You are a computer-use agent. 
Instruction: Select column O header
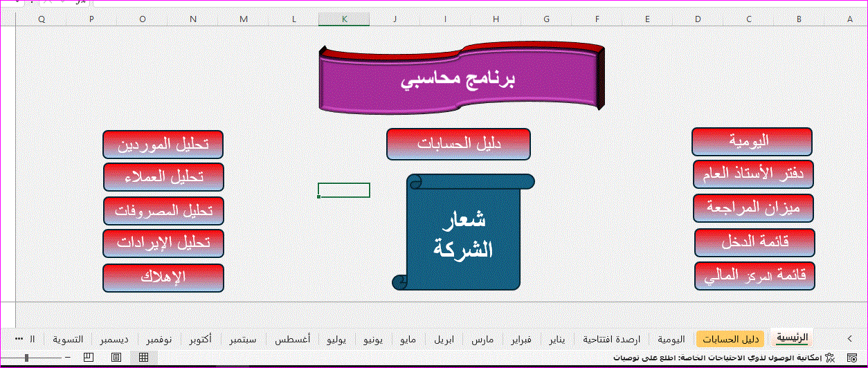(143, 20)
